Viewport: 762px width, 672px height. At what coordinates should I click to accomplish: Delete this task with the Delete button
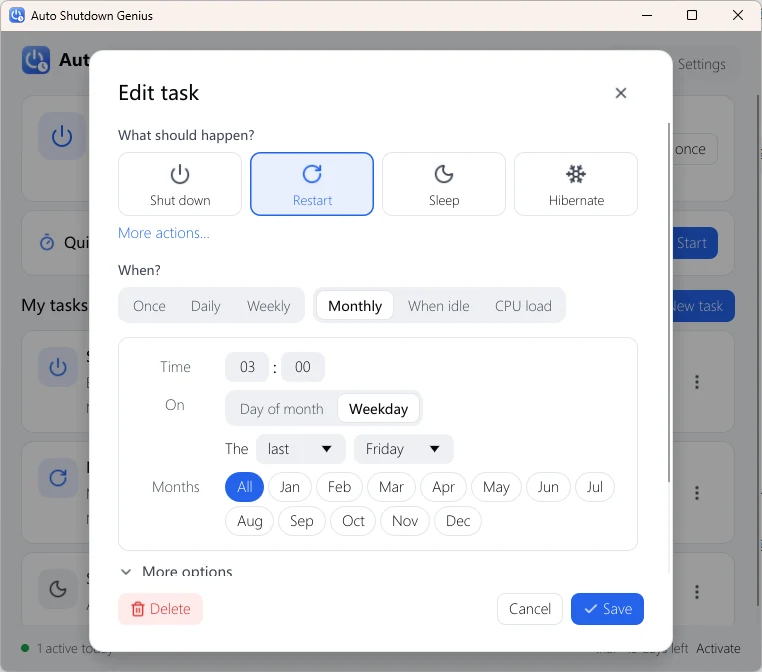[160, 609]
